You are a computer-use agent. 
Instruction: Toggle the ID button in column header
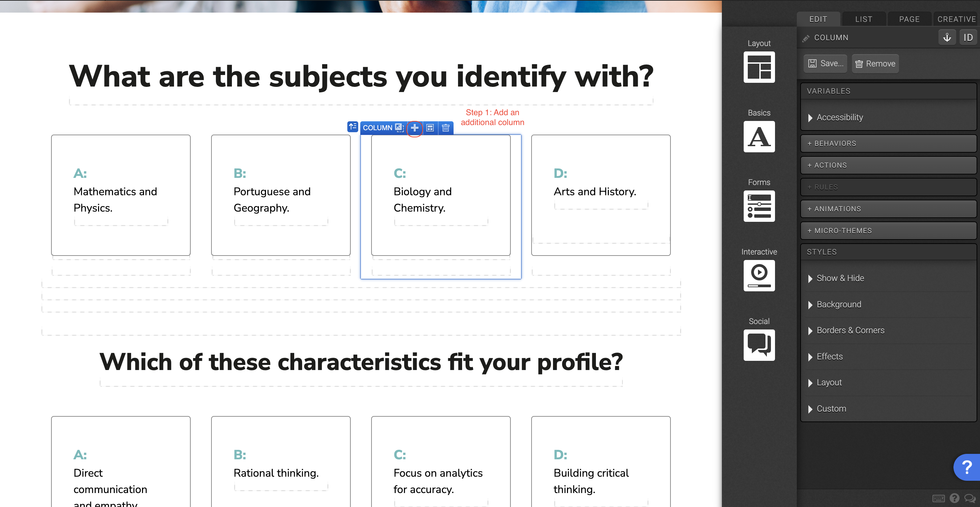coord(968,38)
